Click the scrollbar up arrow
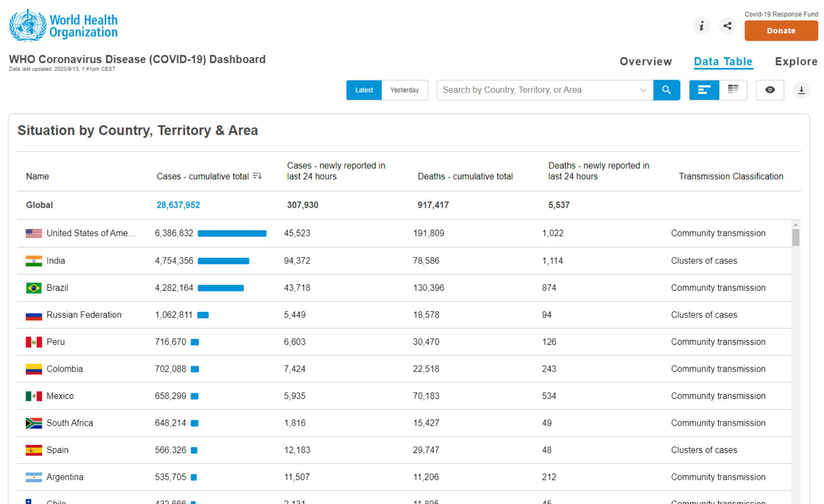This screenshot has height=504, width=824. 796,225
